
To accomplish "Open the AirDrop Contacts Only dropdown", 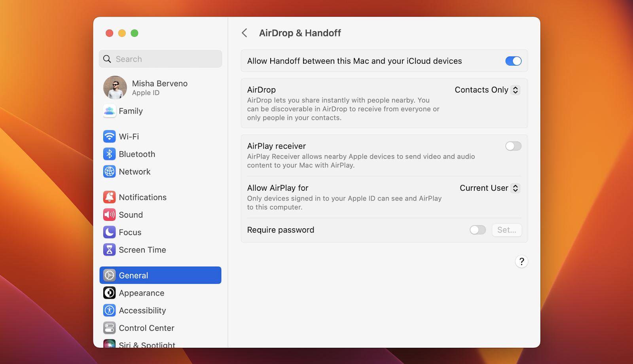I will coord(487,90).
